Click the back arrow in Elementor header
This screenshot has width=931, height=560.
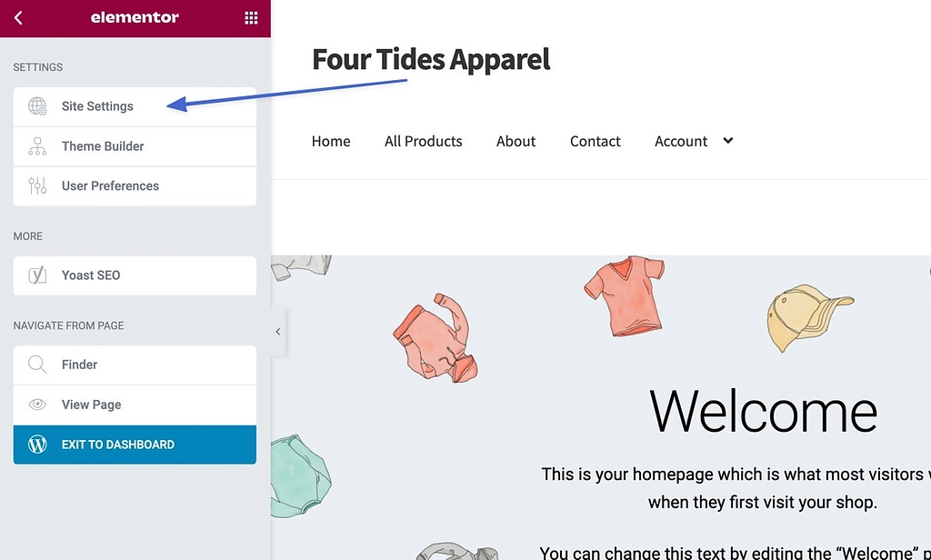[x=18, y=18]
